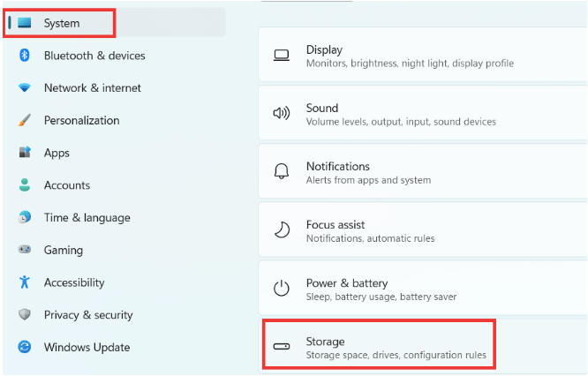Click the Storage drive icon
This screenshot has width=588, height=376.
[x=282, y=346]
